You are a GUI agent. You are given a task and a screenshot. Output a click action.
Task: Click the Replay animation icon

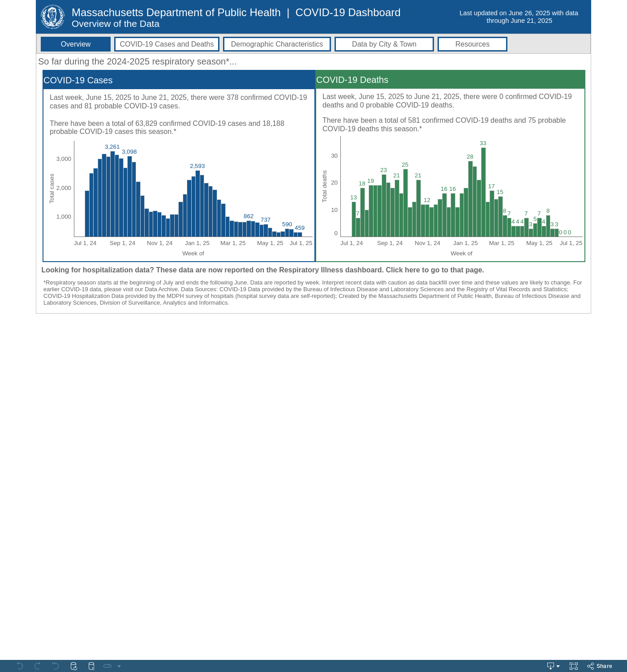(x=107, y=666)
